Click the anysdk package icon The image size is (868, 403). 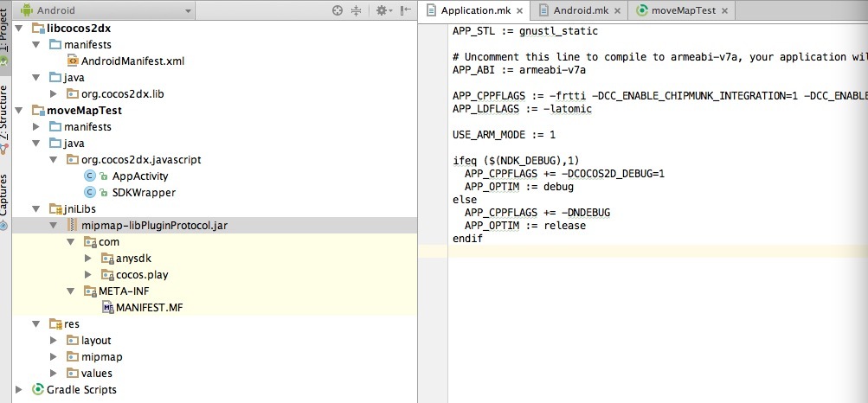pyautogui.click(x=107, y=259)
